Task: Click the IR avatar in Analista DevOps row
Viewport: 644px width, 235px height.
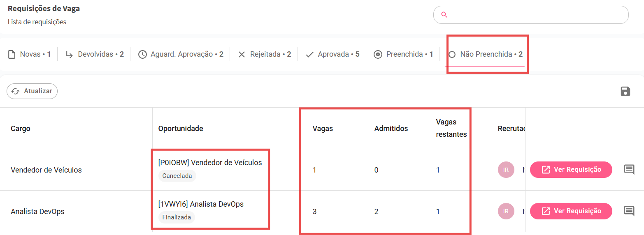Action: pyautogui.click(x=506, y=211)
